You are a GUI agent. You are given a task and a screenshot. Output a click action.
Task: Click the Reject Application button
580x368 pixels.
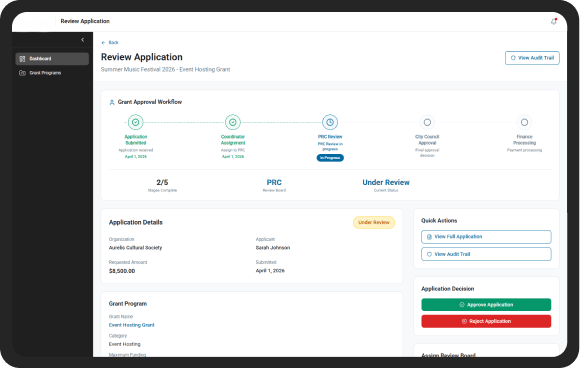(x=486, y=321)
